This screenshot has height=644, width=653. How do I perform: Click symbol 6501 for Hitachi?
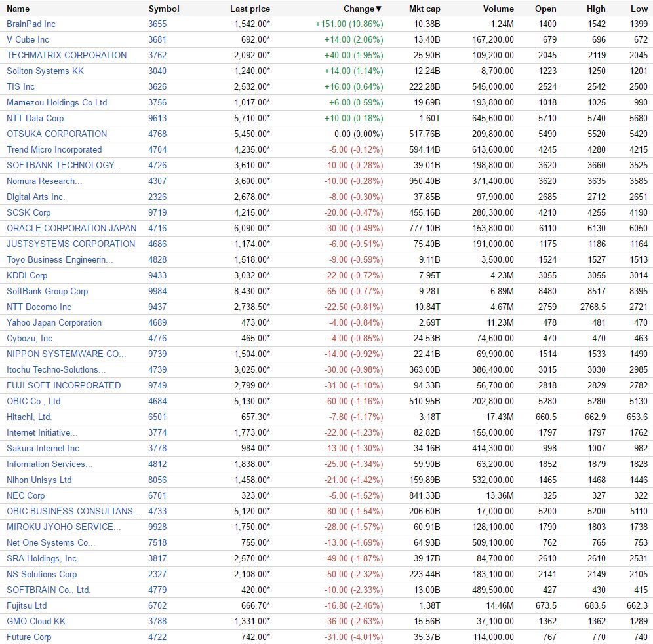pyautogui.click(x=157, y=417)
